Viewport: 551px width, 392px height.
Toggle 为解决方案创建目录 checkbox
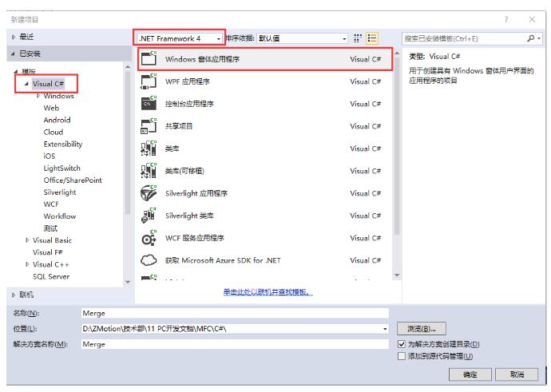pos(402,344)
